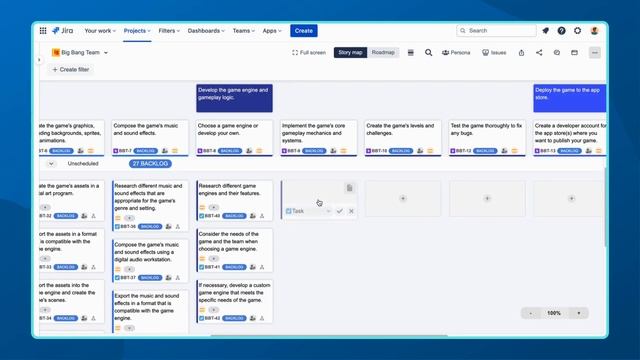Image resolution: width=640 pixels, height=360 pixels.
Task: Click the hierarchy icon on the BBT-42 card
Action: 262,318
